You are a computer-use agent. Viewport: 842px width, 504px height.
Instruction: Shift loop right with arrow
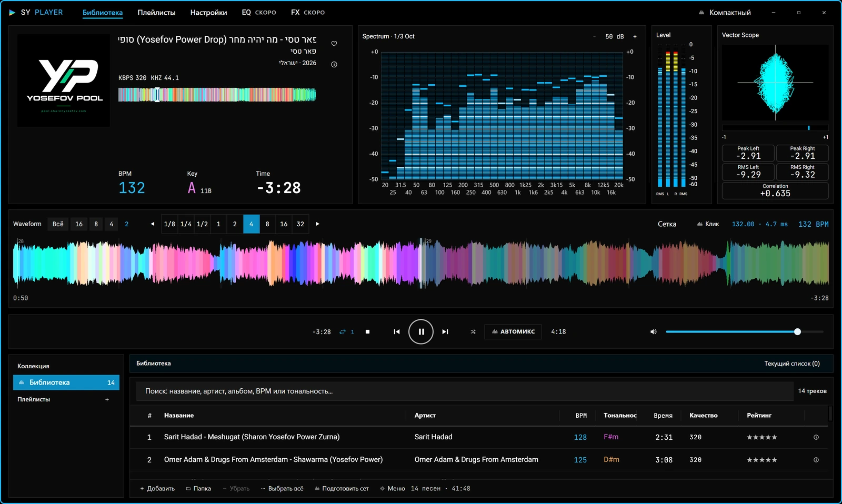[x=317, y=224]
